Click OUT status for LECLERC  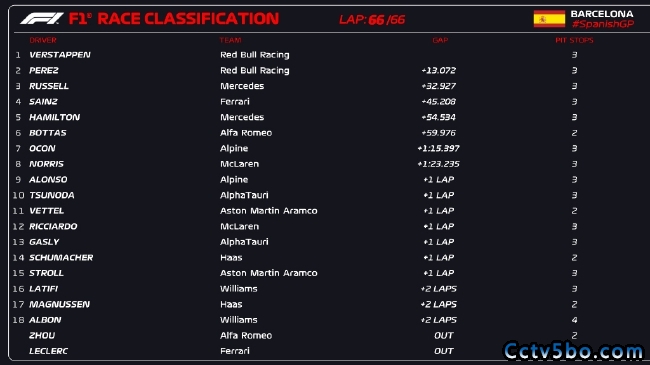(x=444, y=351)
